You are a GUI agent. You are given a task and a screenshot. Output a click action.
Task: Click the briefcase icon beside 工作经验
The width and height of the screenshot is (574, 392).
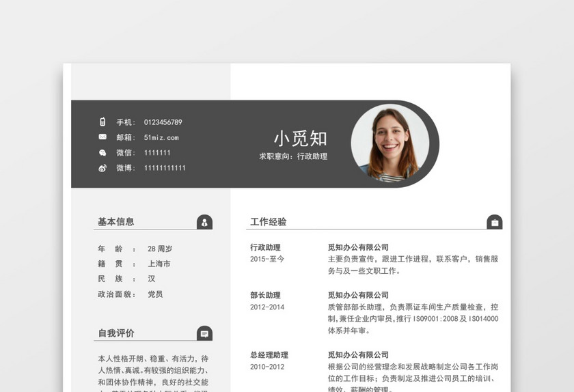[x=495, y=222]
